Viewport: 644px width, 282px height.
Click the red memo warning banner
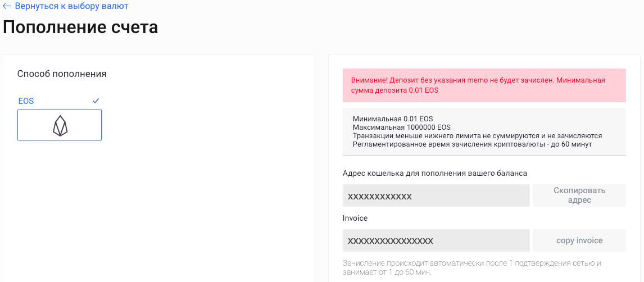pyautogui.click(x=484, y=85)
